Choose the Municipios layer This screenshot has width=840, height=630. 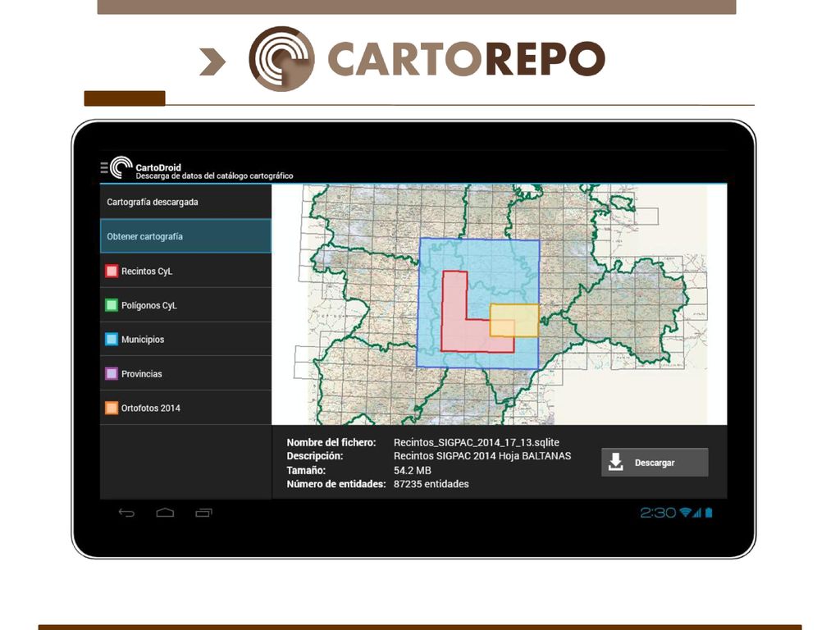coord(186,339)
